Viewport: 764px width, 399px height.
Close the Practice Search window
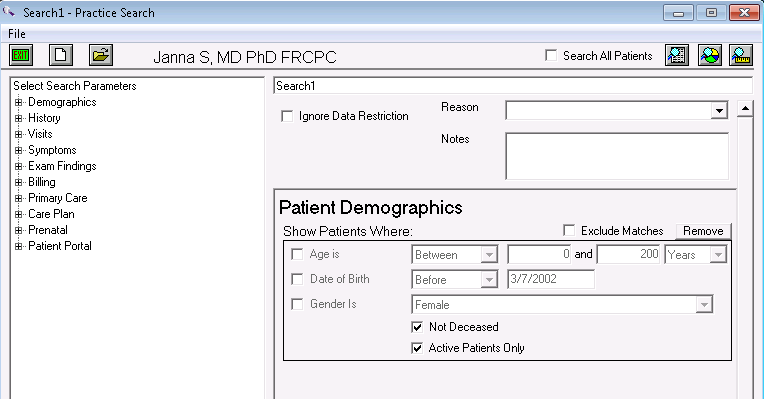(x=744, y=13)
